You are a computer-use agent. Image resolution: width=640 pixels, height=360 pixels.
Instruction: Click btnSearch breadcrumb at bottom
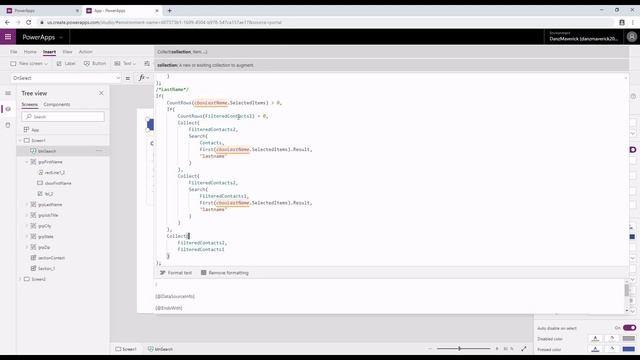[x=160, y=349]
